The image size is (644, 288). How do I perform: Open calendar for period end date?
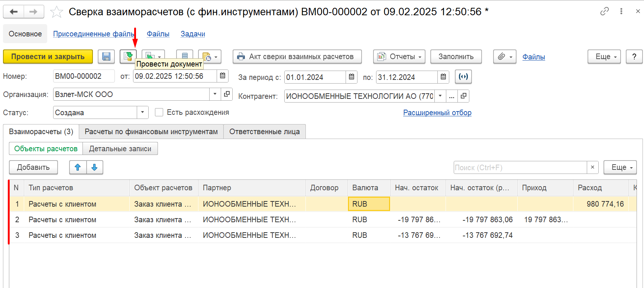click(443, 77)
